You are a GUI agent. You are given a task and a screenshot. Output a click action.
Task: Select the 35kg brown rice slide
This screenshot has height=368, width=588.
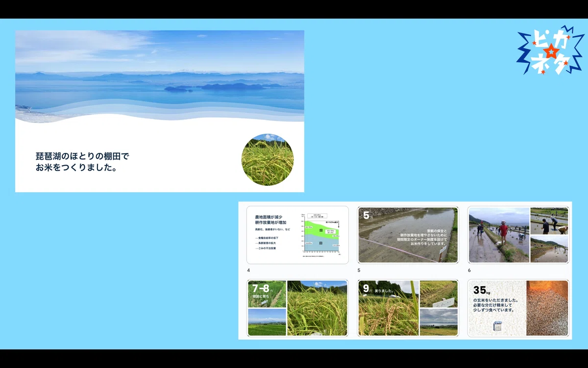[518, 308]
